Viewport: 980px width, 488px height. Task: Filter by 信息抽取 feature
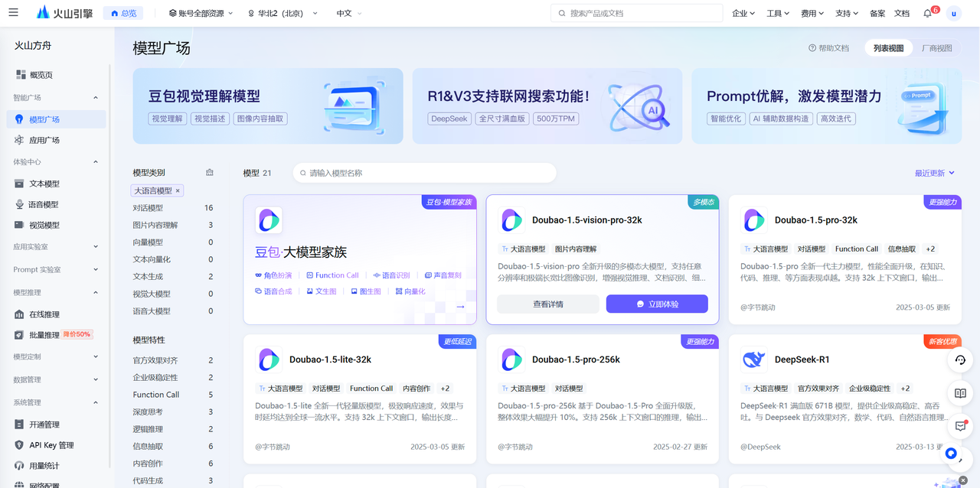pyautogui.click(x=173, y=447)
